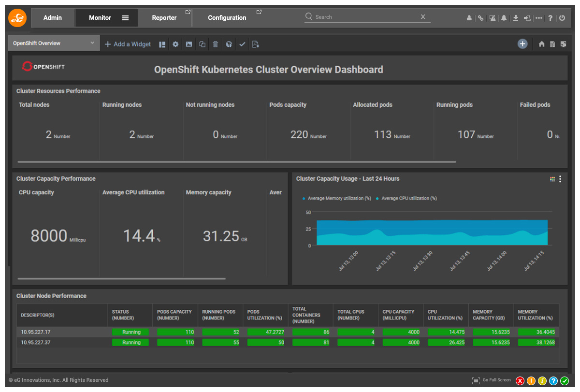Click the globe share icon in the toolbar

229,44
